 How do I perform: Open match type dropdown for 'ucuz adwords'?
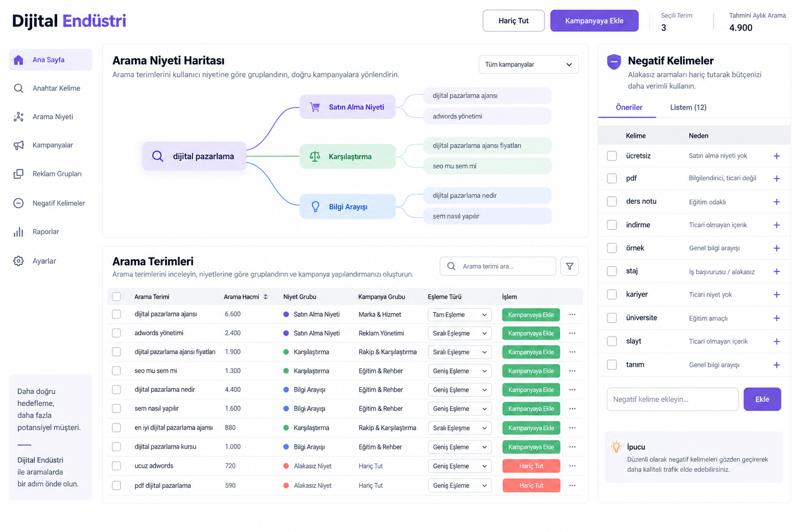point(460,466)
